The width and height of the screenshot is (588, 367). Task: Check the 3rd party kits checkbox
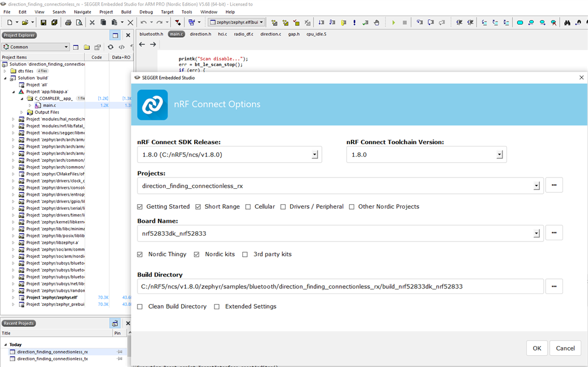(x=245, y=254)
